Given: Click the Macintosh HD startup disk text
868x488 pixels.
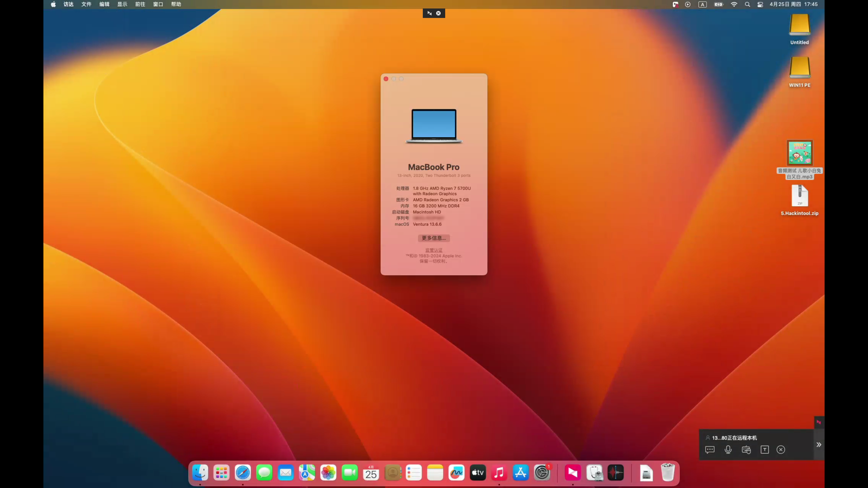Looking at the screenshot, I should click(x=427, y=212).
